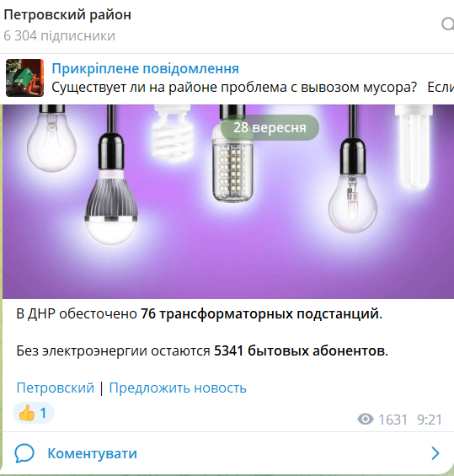This screenshot has height=476, width=454.
Task: Follow the Петровский link
Action: [56, 388]
